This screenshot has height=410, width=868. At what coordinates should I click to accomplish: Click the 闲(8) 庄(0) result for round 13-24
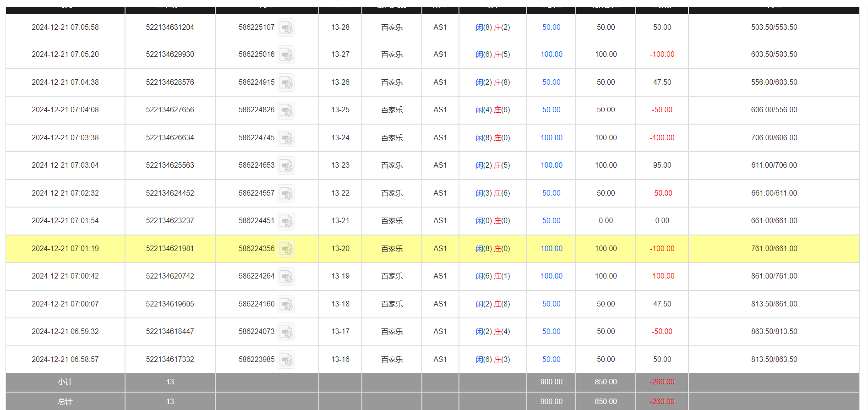[492, 138]
